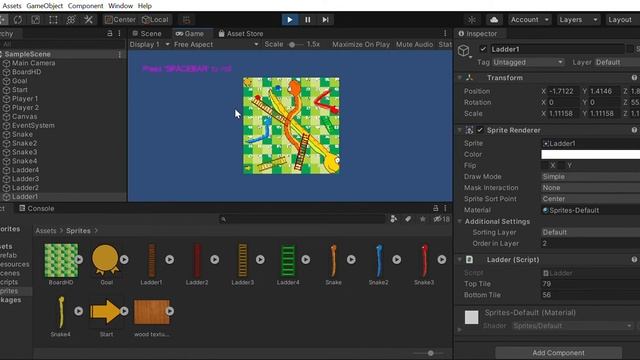This screenshot has width=640, height=360.
Task: Toggle Mute Audio in the Game view
Action: (x=414, y=44)
